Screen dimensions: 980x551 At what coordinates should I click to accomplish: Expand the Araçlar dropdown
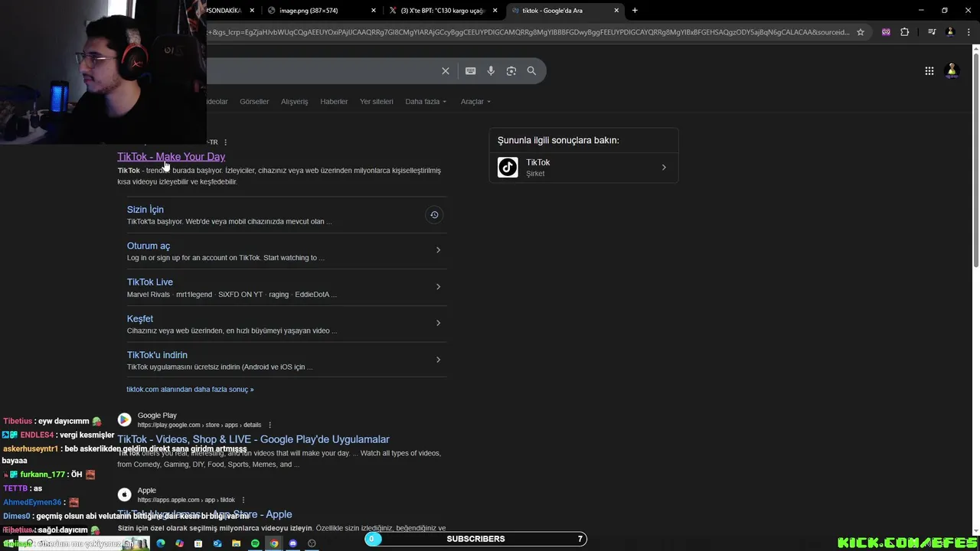(x=475, y=102)
